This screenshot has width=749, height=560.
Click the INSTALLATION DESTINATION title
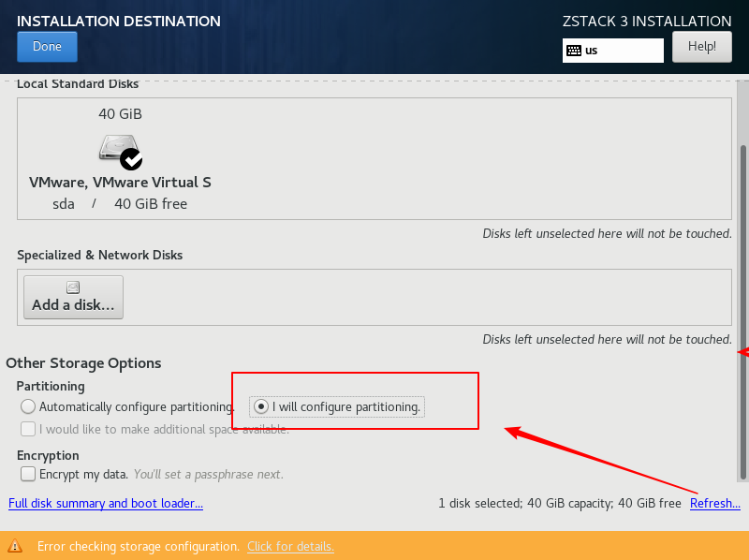[119, 21]
